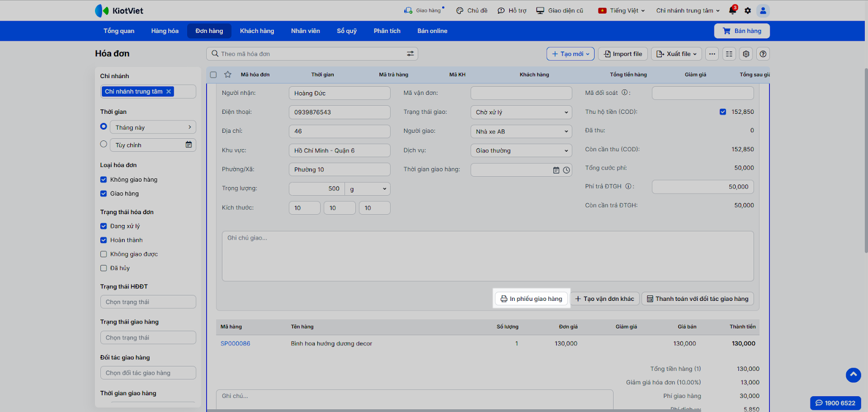Open the Hàng hóa menu
Viewport: 868px width, 412px height.
(165, 31)
